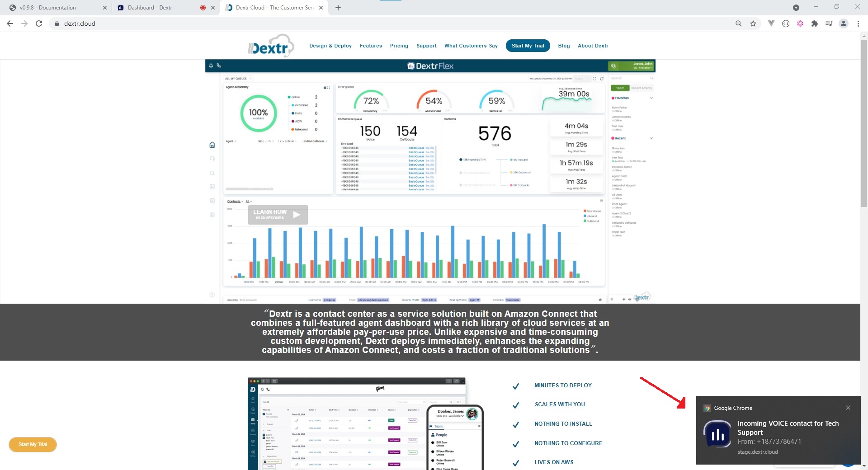The height and width of the screenshot is (470, 868).
Task: Click 'From: +18773786471' in notification
Action: pos(769,442)
